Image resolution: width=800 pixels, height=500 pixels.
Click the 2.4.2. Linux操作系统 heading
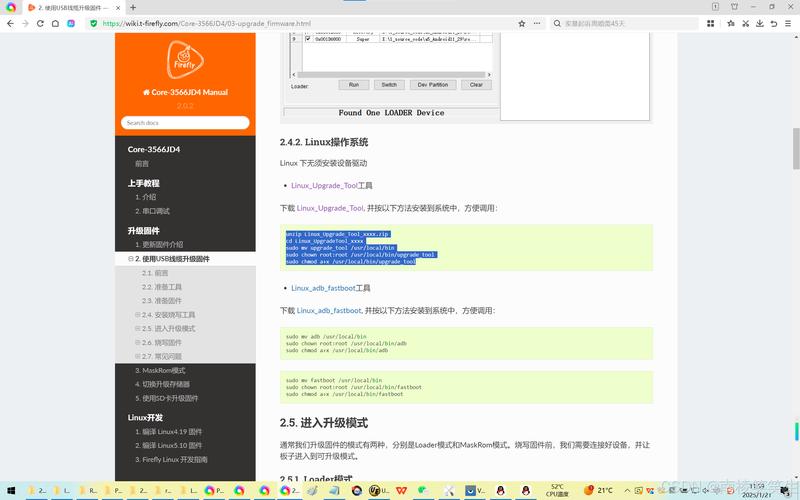click(323, 142)
